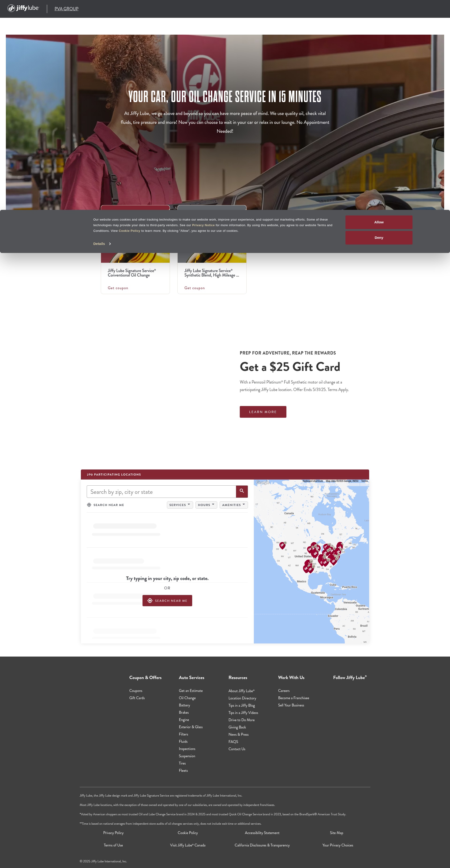Open bottom Cookie Policy footer link
450x868 pixels.
click(188, 833)
